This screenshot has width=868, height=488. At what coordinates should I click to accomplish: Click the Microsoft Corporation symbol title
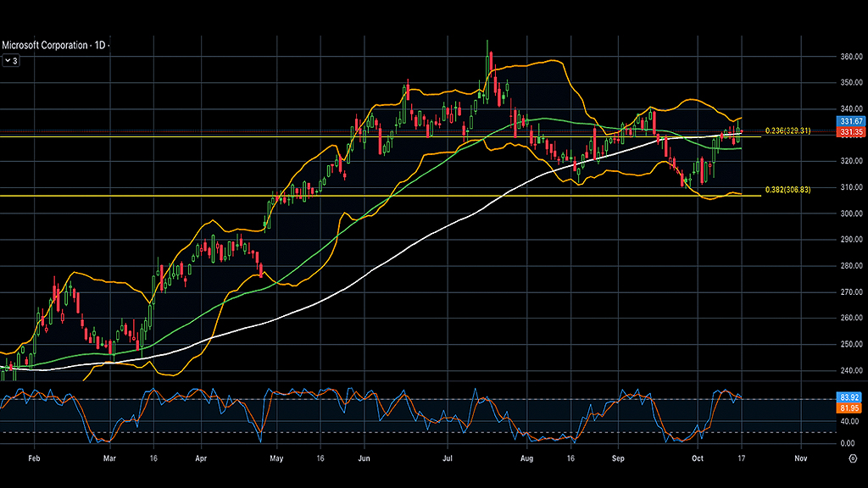(x=45, y=46)
